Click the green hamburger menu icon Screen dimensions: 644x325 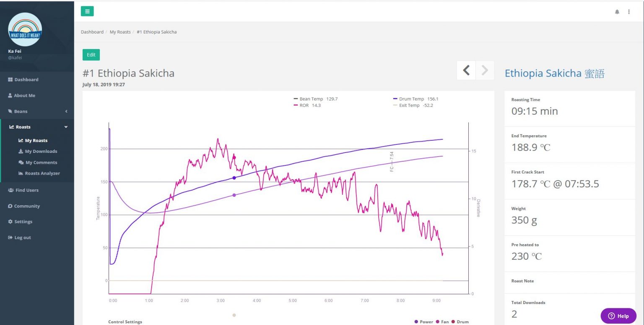pyautogui.click(x=87, y=11)
